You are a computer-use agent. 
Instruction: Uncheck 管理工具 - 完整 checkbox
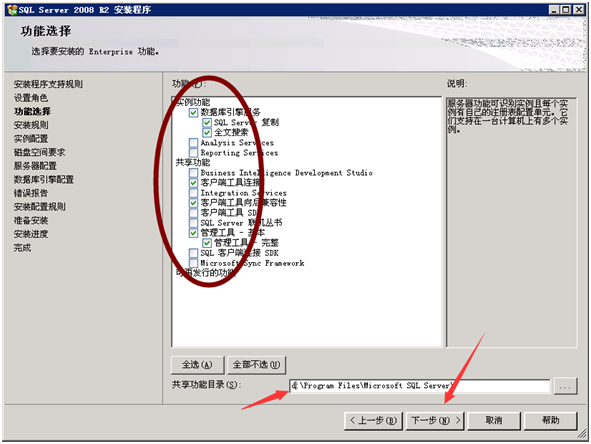click(207, 243)
